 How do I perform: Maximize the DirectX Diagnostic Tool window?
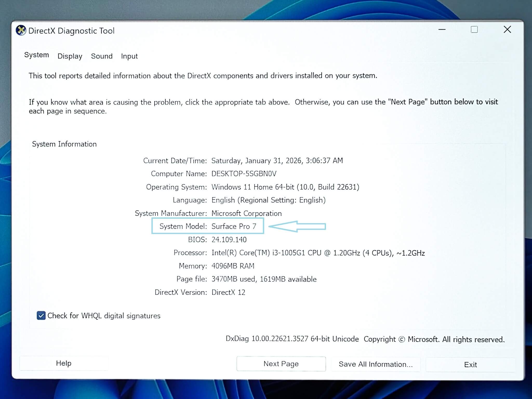tap(474, 30)
